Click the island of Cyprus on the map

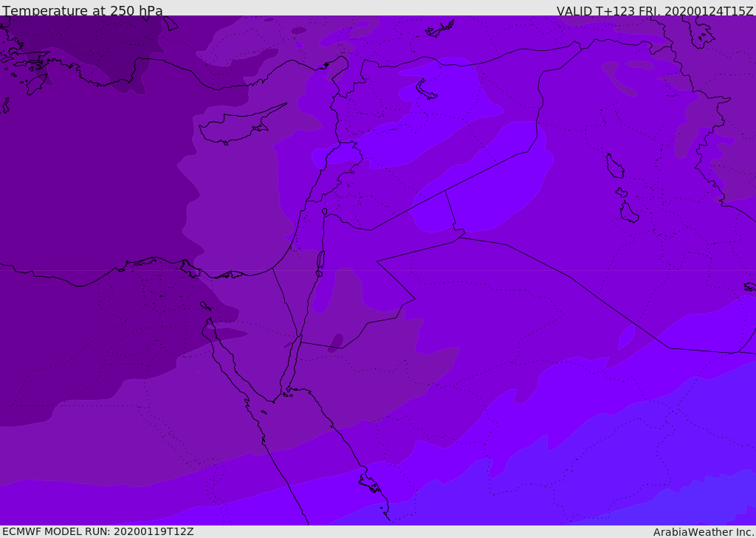242,125
